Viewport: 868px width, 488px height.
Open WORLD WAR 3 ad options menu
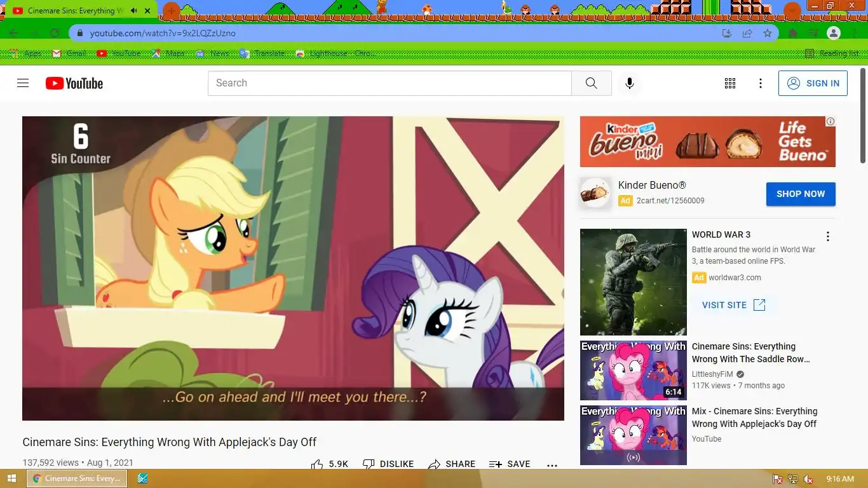point(827,236)
